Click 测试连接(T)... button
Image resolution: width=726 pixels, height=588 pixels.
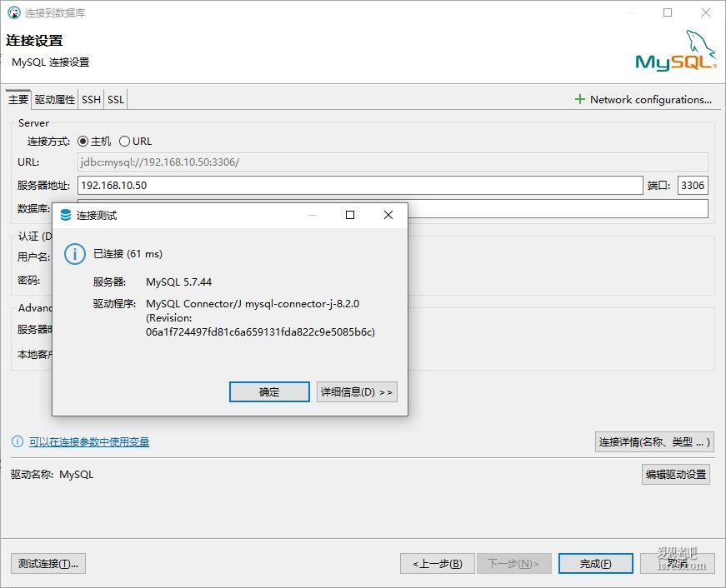click(x=48, y=564)
